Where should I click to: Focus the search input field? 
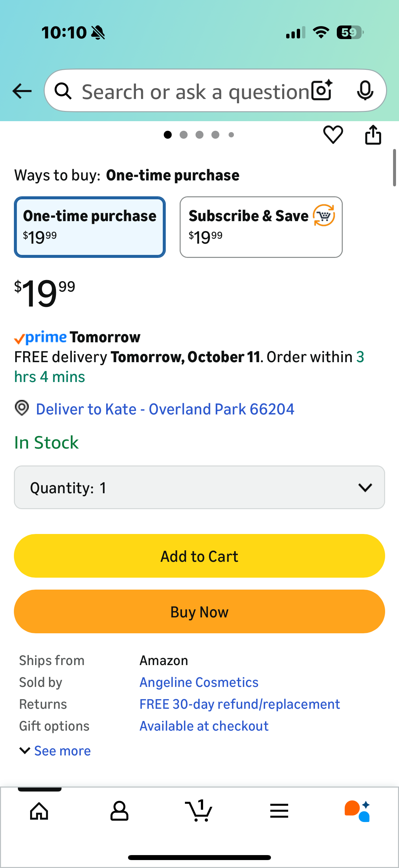click(195, 91)
